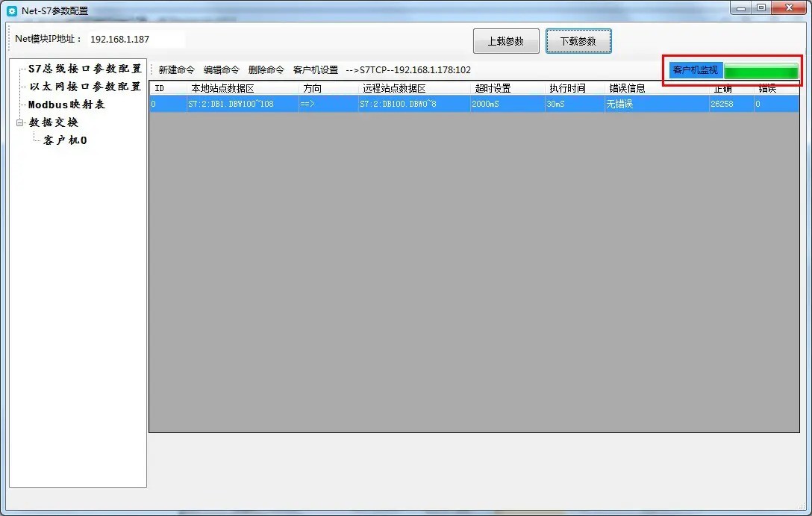The height and width of the screenshot is (516, 812).
Task: Click the green monitoring progress bar
Action: tap(761, 72)
